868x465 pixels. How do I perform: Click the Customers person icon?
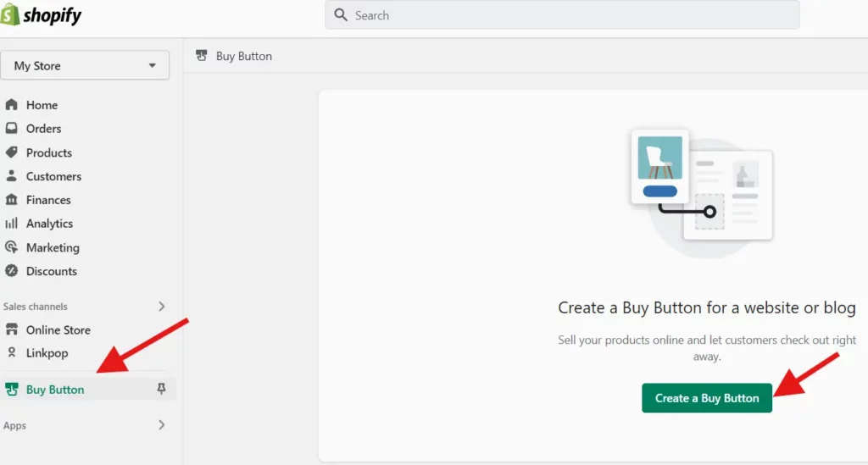click(x=11, y=176)
